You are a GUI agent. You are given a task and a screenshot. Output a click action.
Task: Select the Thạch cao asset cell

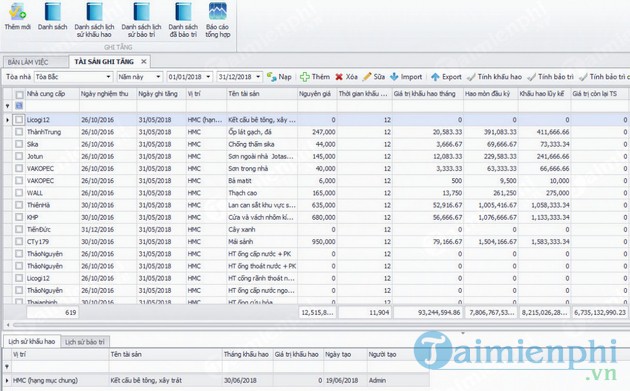click(262, 193)
